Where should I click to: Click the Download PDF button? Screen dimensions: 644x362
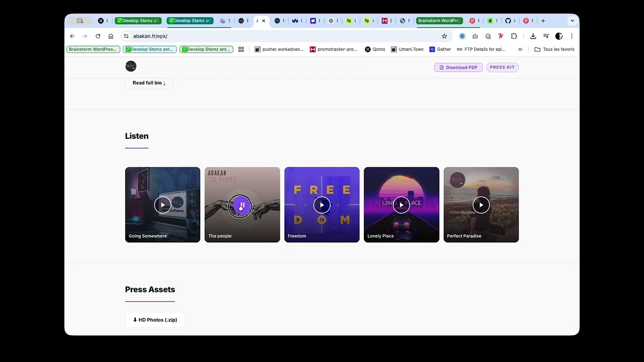(458, 67)
